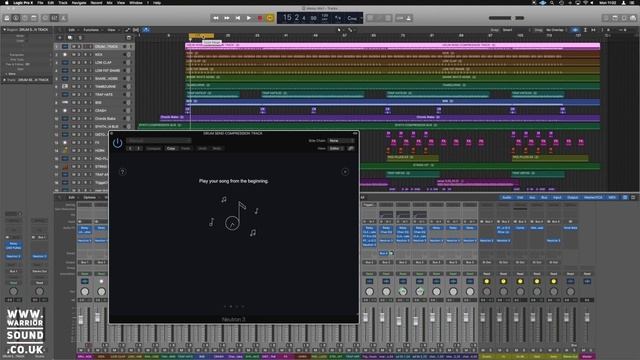Open the List Editors button top right
Viewport: 640px width, 360px height.
coord(606,18)
